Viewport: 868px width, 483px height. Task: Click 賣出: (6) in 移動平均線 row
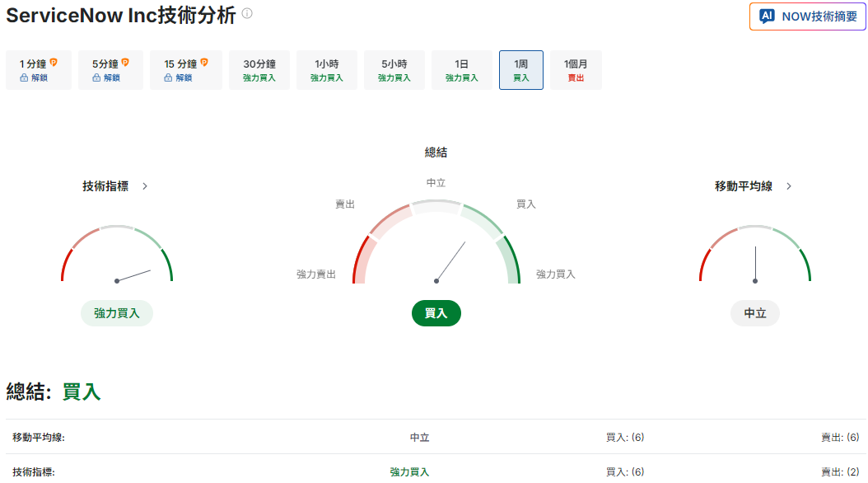pyautogui.click(x=840, y=438)
